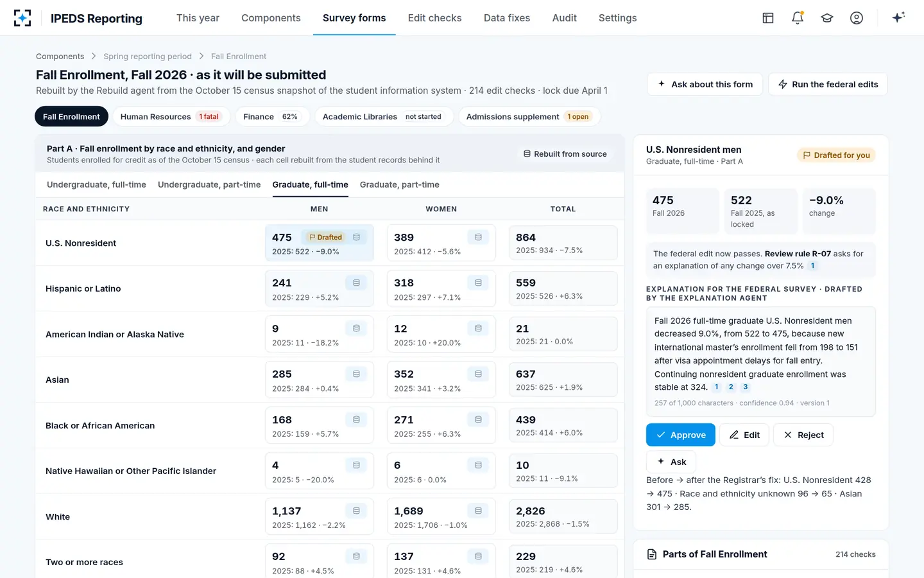Open source records icon for Black or African American men
Viewport: 924px width, 578px height.
(x=356, y=419)
